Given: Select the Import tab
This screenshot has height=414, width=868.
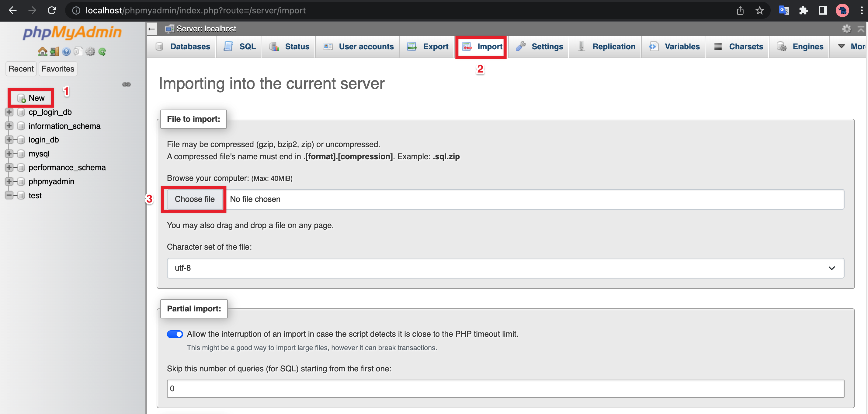Looking at the screenshot, I should click(x=481, y=47).
